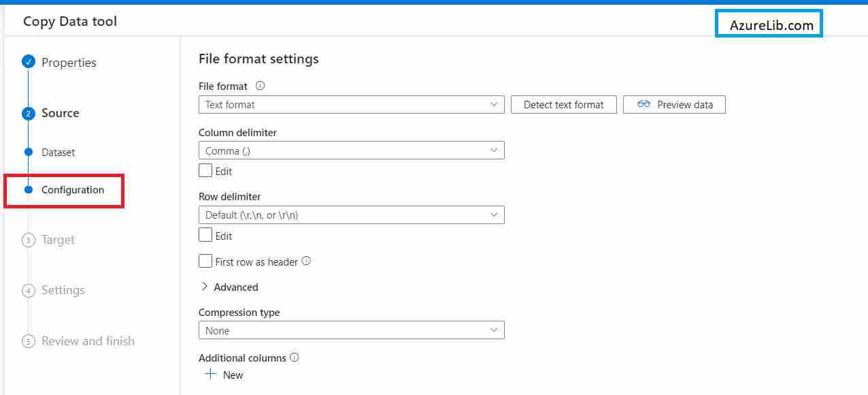Click the File format info icon
The height and width of the screenshot is (395, 868).
[x=260, y=86]
